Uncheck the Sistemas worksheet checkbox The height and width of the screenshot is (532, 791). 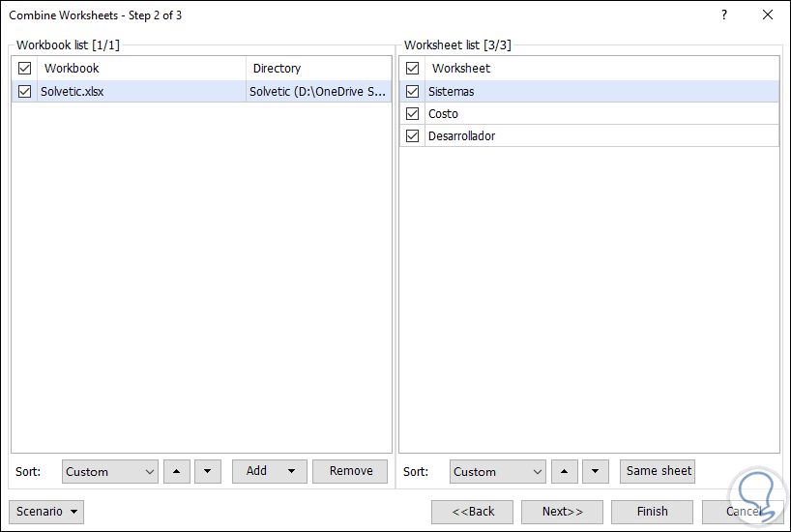[413, 91]
